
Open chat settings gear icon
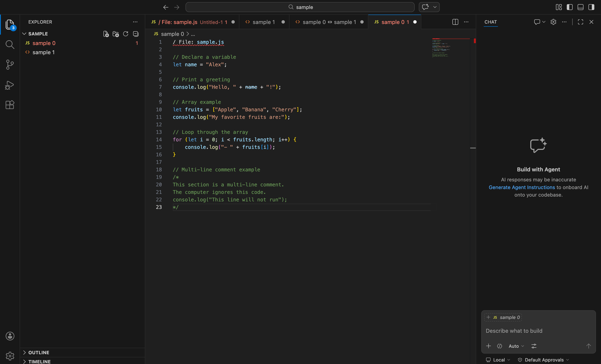(x=553, y=22)
